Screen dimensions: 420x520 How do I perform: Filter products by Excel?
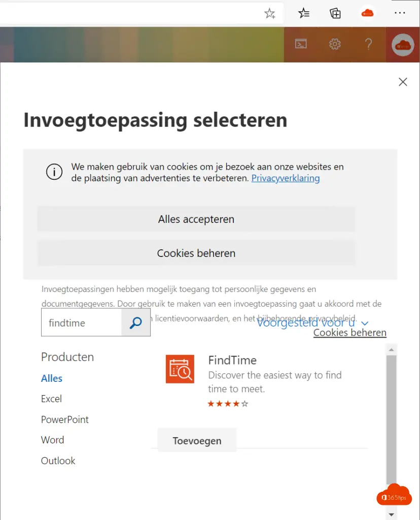tap(51, 399)
